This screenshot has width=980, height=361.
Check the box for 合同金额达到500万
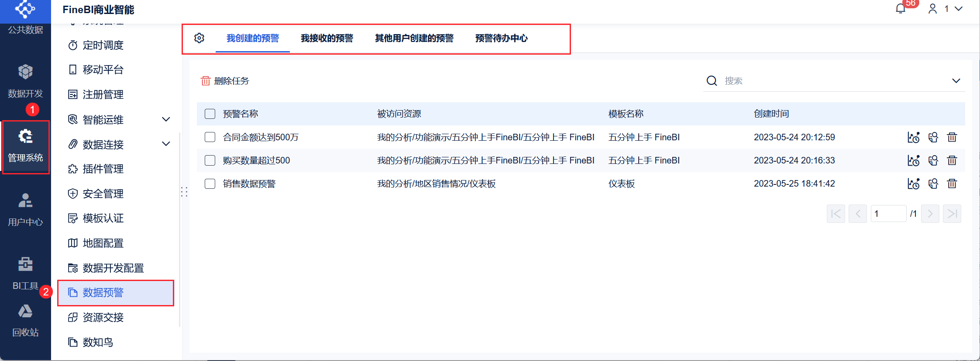click(x=210, y=137)
